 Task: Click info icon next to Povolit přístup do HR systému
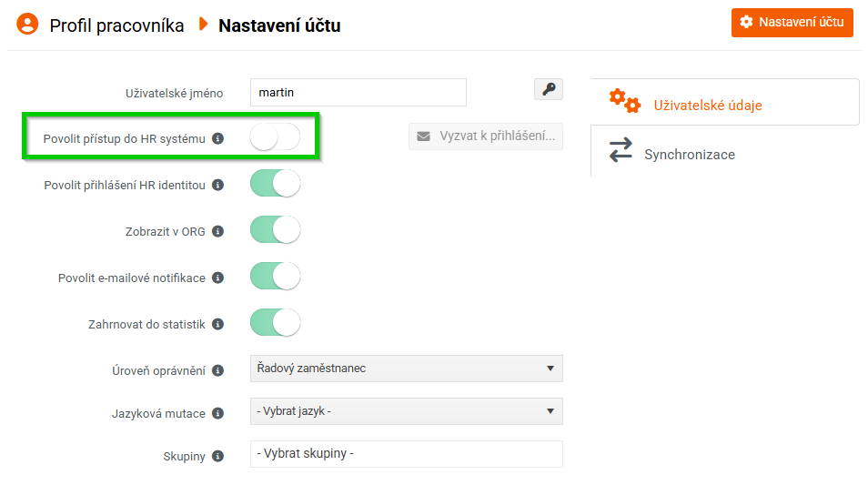click(x=217, y=139)
